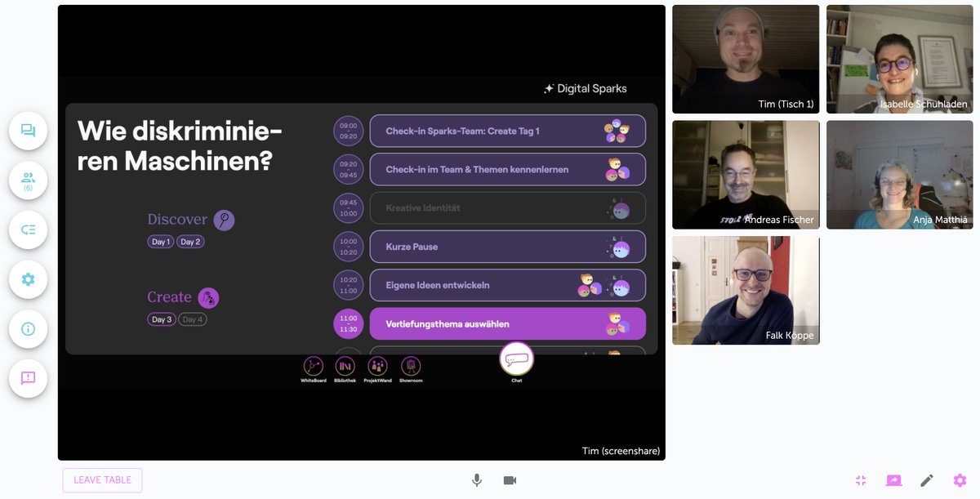Image resolution: width=980 pixels, height=499 pixels.
Task: Open the ProjektWand icon in the screenshare
Action: pyautogui.click(x=377, y=367)
